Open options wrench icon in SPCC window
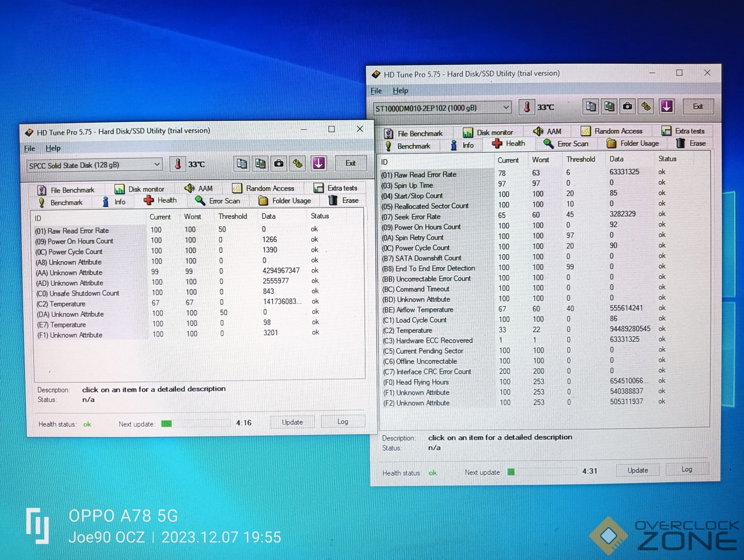 298,163
